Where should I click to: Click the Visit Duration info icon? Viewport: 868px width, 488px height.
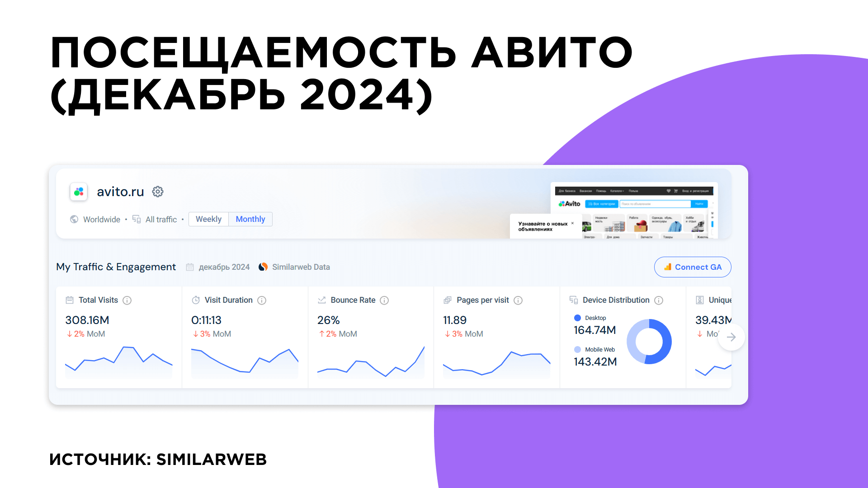[264, 300]
